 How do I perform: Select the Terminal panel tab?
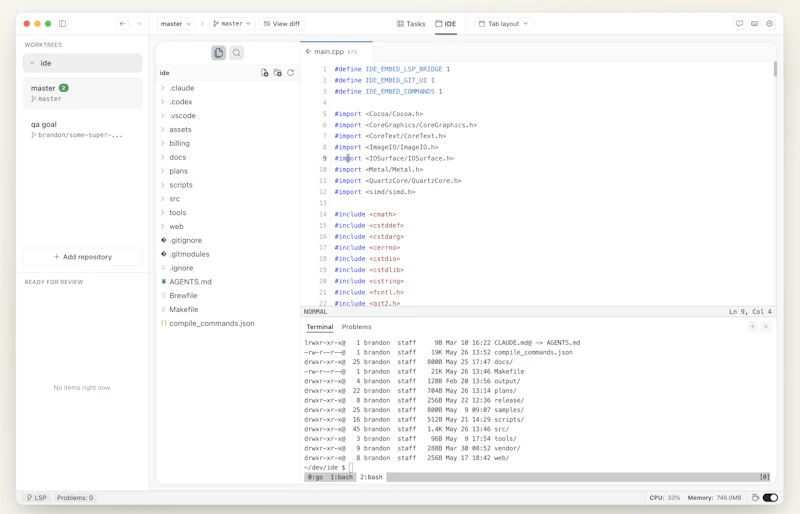[320, 327]
